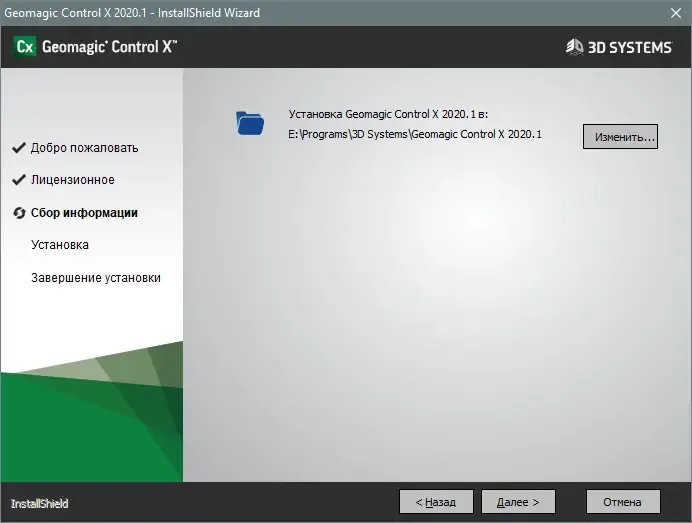Viewport: 692px width, 523px height.
Task: Select the Завершение установки step
Action: [96, 278]
